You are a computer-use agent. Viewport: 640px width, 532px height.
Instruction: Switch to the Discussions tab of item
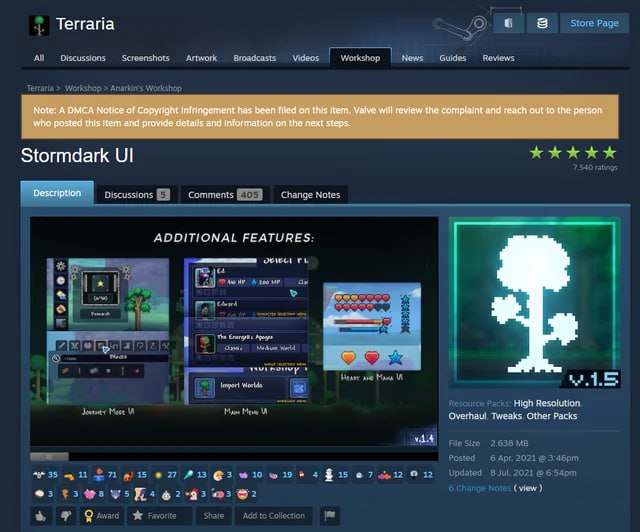(x=137, y=194)
